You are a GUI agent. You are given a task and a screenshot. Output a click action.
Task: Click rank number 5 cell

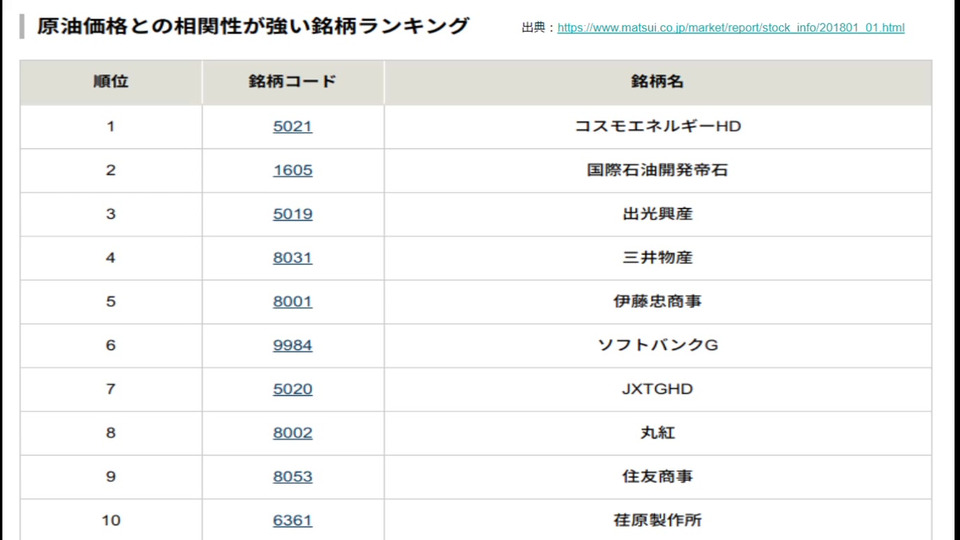pyautogui.click(x=111, y=301)
